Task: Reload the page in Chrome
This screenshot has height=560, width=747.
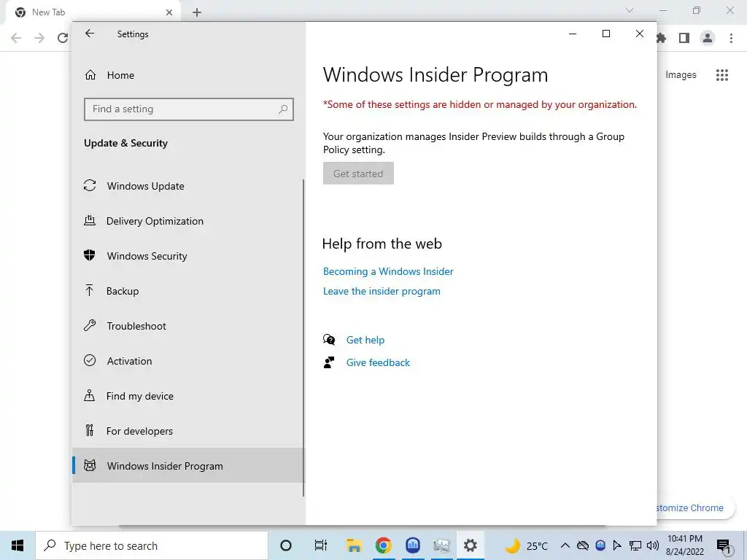Action: [63, 38]
